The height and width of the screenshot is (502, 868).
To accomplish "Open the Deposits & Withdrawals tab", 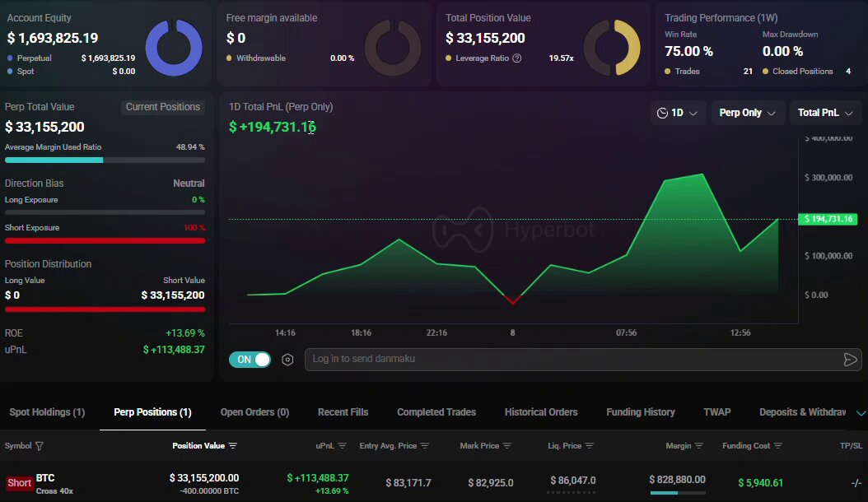I will click(803, 412).
